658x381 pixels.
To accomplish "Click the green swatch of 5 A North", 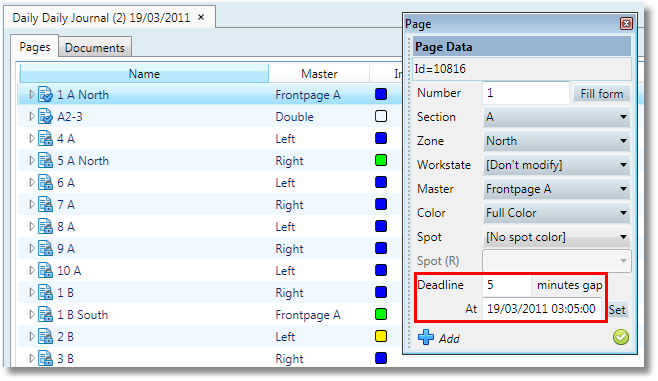I will pyautogui.click(x=381, y=160).
